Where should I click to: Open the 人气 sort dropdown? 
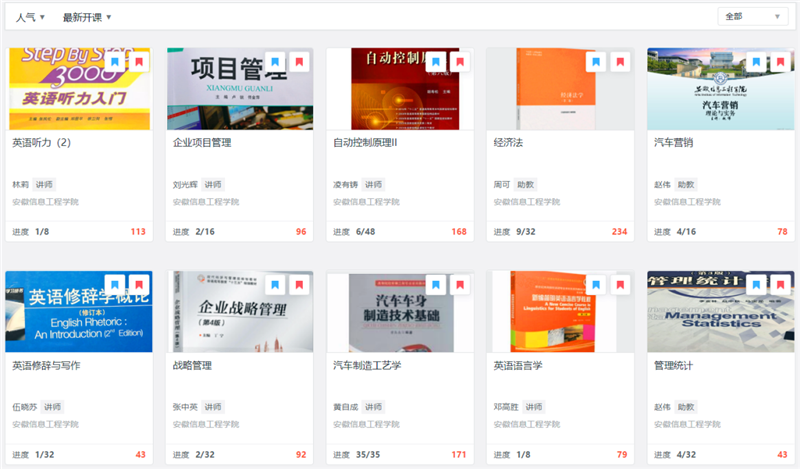[x=30, y=17]
